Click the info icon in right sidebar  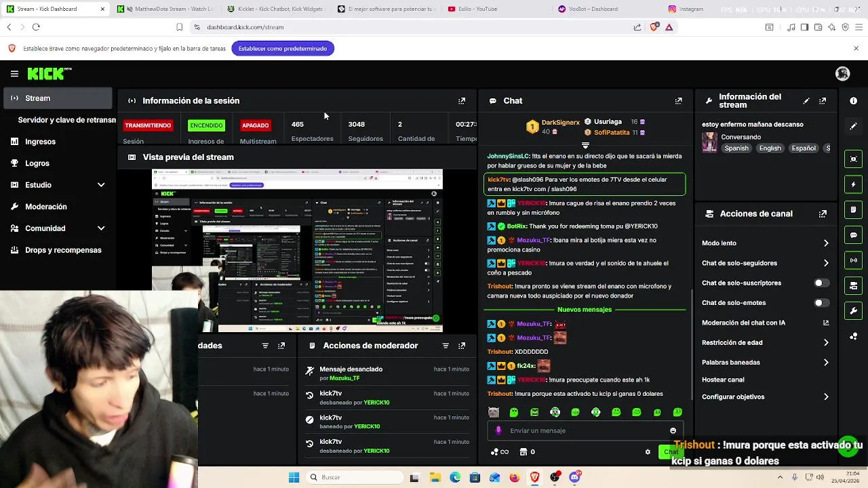[853, 100]
